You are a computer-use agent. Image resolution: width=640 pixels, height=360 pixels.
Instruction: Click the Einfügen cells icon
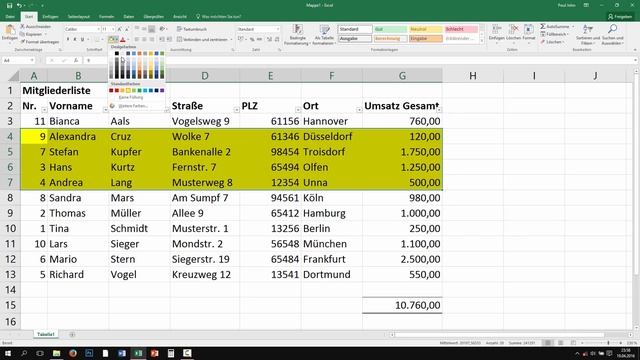point(497,29)
